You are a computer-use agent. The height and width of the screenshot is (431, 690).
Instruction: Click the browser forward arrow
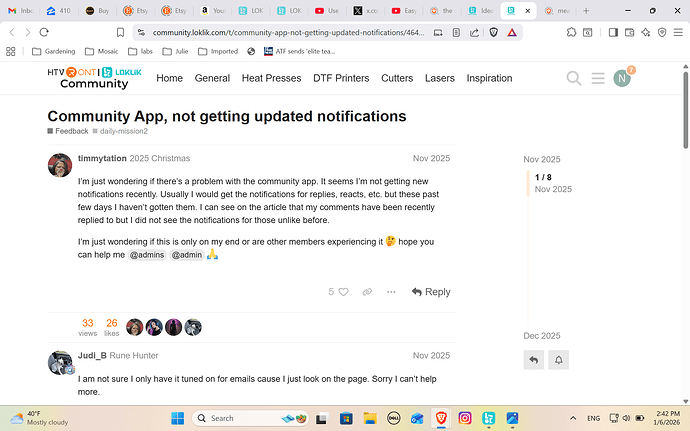(x=28, y=32)
